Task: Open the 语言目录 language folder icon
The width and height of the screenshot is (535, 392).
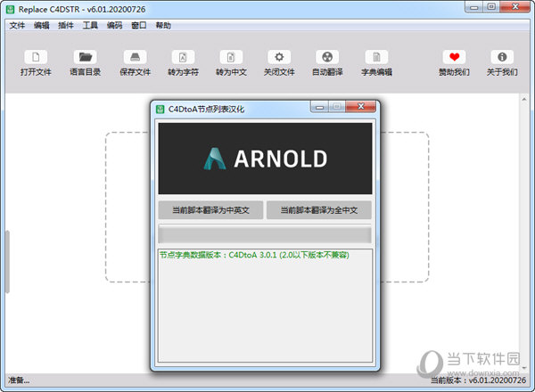Action: 86,57
